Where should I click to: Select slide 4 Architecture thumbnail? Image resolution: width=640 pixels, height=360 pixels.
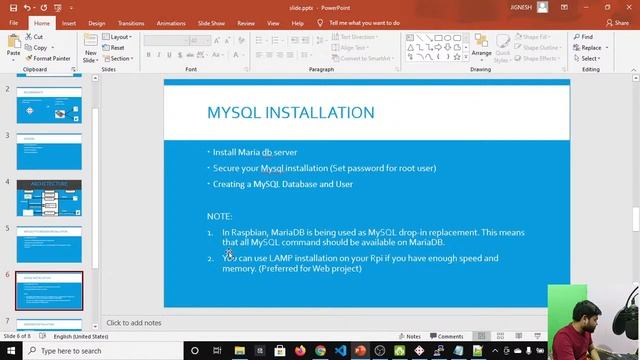pos(49,198)
